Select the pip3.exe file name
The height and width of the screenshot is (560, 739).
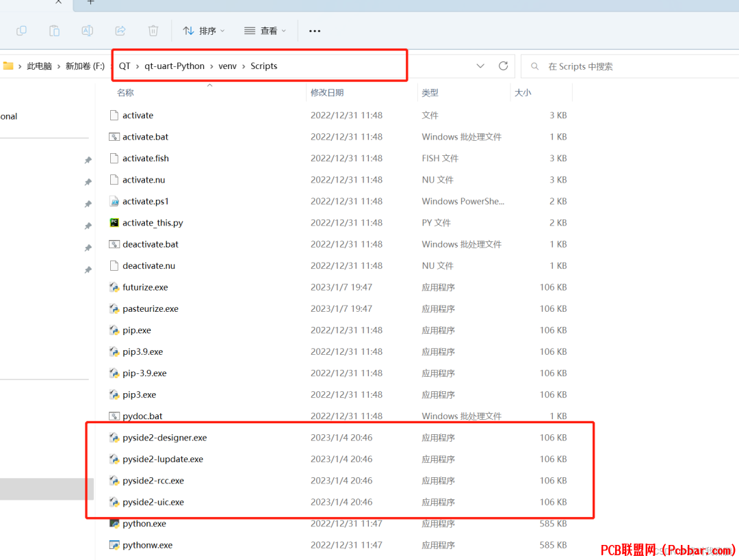tap(139, 395)
